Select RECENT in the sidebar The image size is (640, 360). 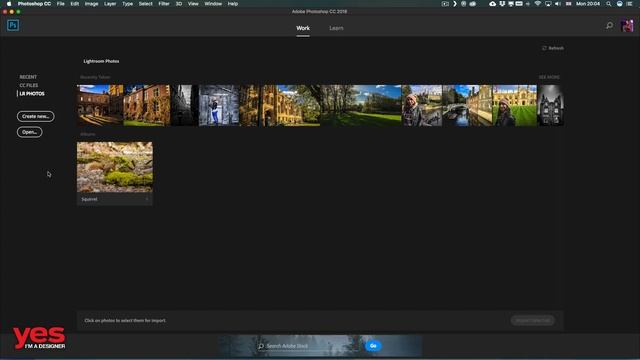coord(28,77)
